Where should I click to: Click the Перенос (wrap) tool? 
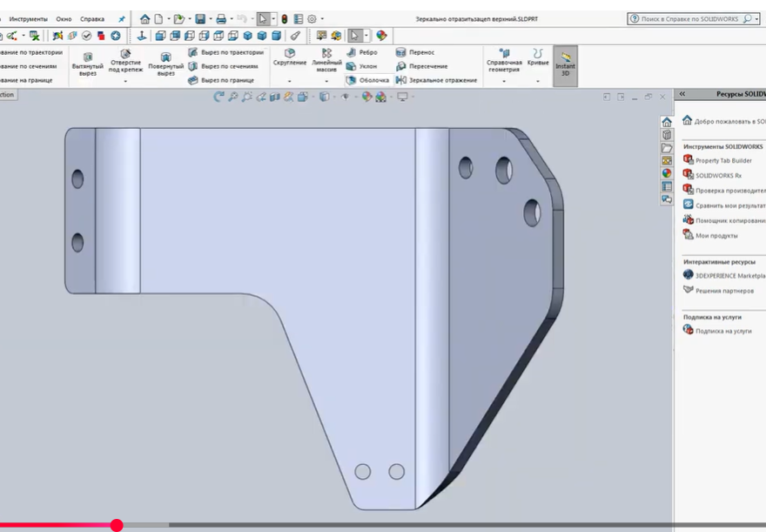click(415, 52)
